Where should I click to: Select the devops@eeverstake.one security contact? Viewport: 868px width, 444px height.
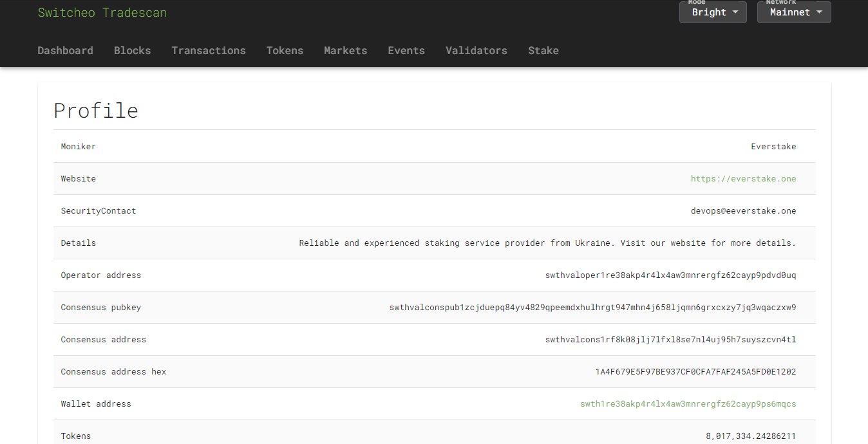[743, 211]
